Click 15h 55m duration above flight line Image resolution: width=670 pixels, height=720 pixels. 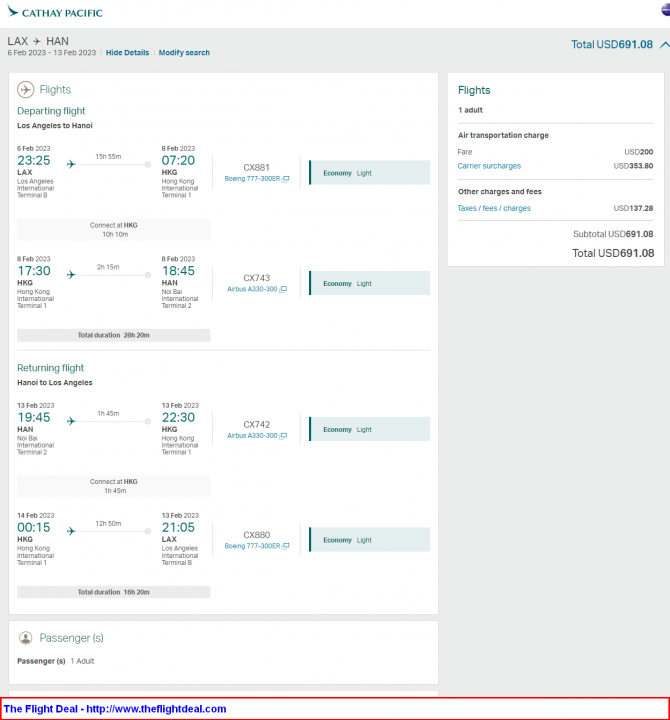[x=108, y=157]
